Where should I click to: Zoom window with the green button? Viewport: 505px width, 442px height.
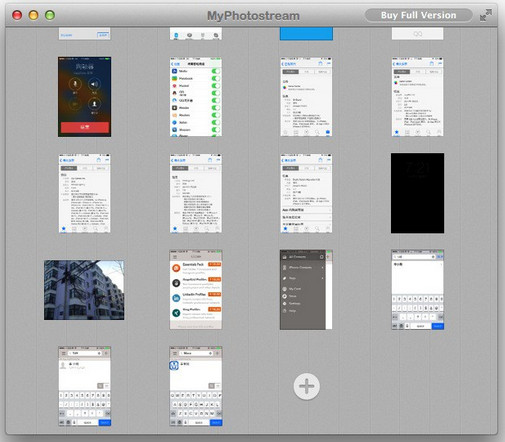50,15
